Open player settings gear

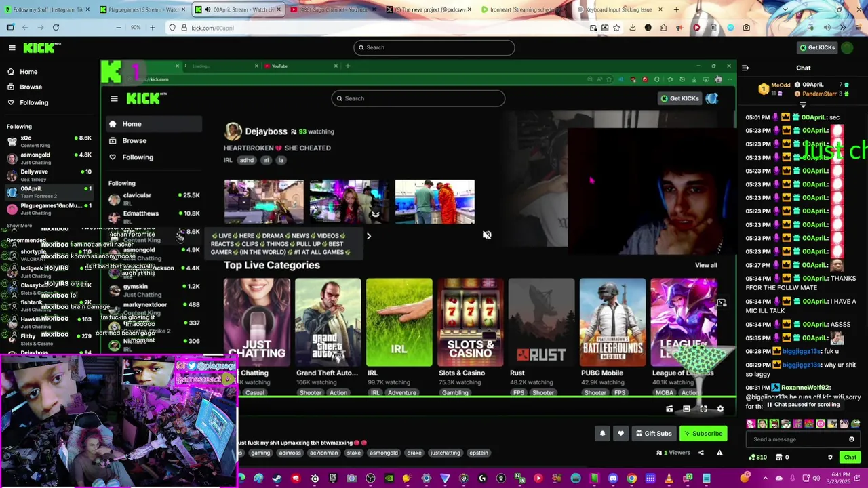720,409
